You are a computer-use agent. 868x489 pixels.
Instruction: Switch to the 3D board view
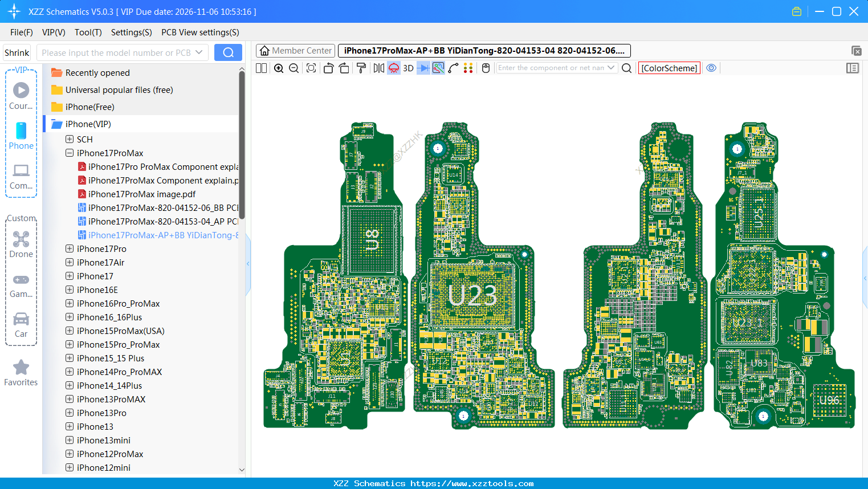tap(408, 68)
